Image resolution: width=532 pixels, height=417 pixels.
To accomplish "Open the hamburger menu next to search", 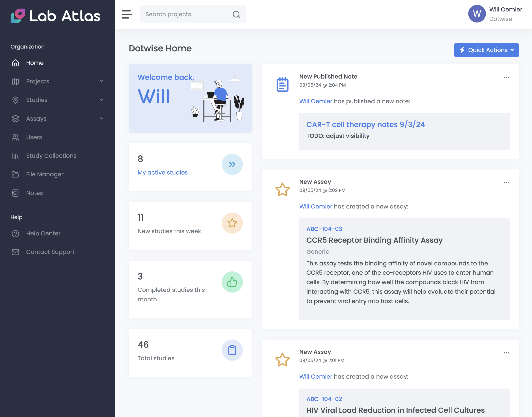I will [x=127, y=15].
